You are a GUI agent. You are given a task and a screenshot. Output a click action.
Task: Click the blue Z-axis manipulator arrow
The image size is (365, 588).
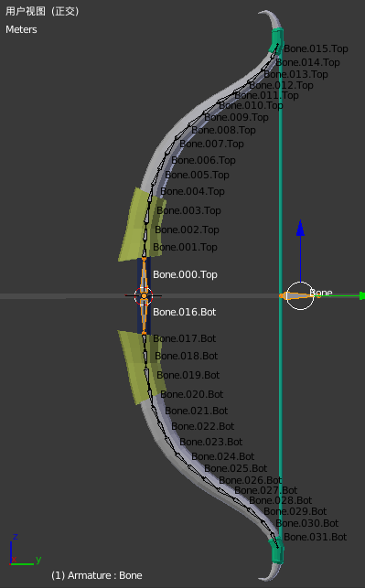coord(300,228)
